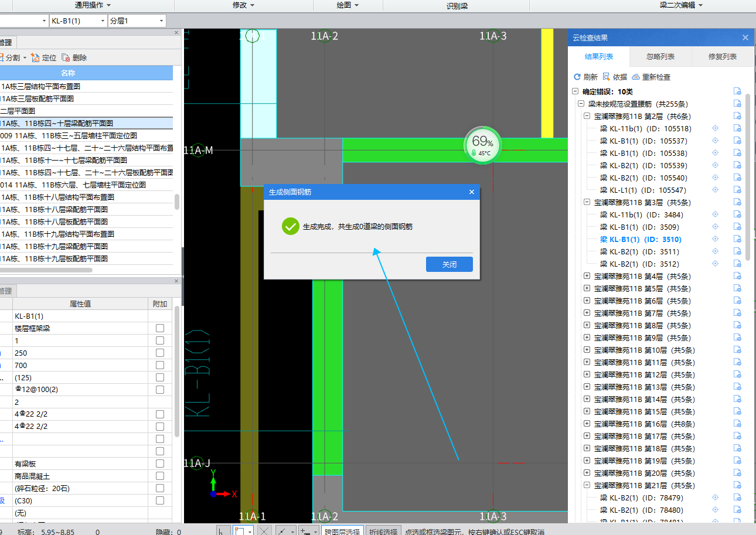Click ignore icon for 梁未按规范设置腰筋 row

737,104
